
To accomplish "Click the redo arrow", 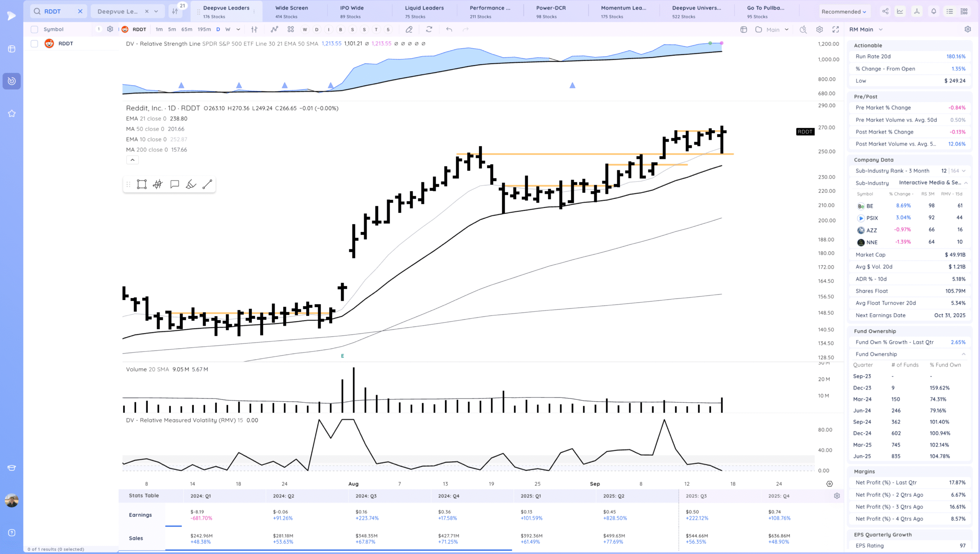I will coord(465,29).
